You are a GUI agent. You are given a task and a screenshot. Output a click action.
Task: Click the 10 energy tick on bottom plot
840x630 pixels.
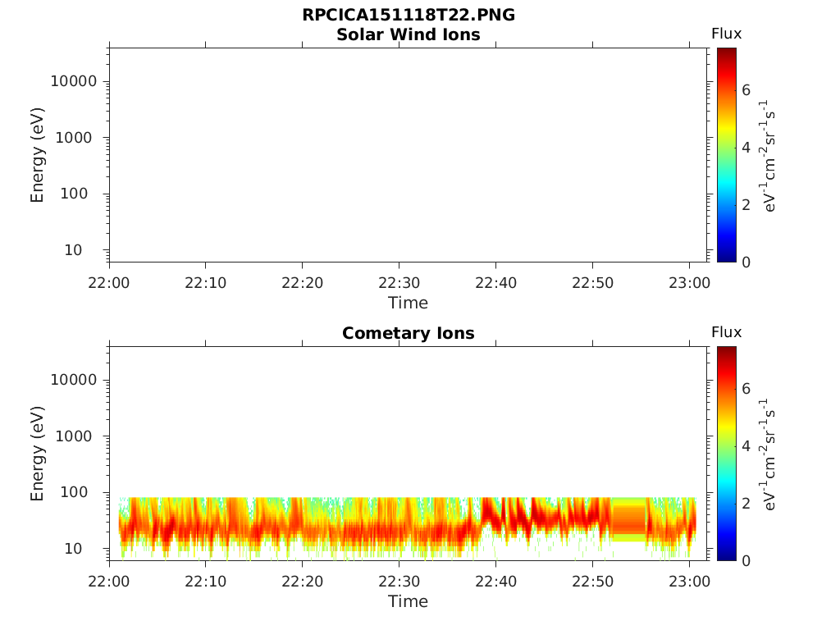pos(73,548)
